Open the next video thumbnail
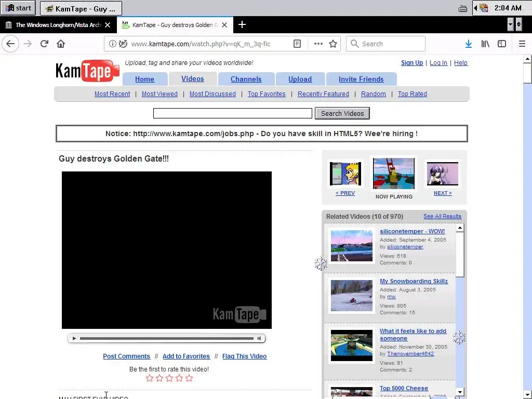The width and height of the screenshot is (532, 399). point(443,174)
